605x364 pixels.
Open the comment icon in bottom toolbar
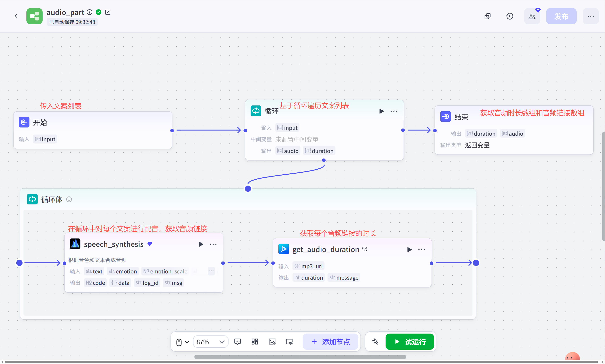[x=237, y=342]
